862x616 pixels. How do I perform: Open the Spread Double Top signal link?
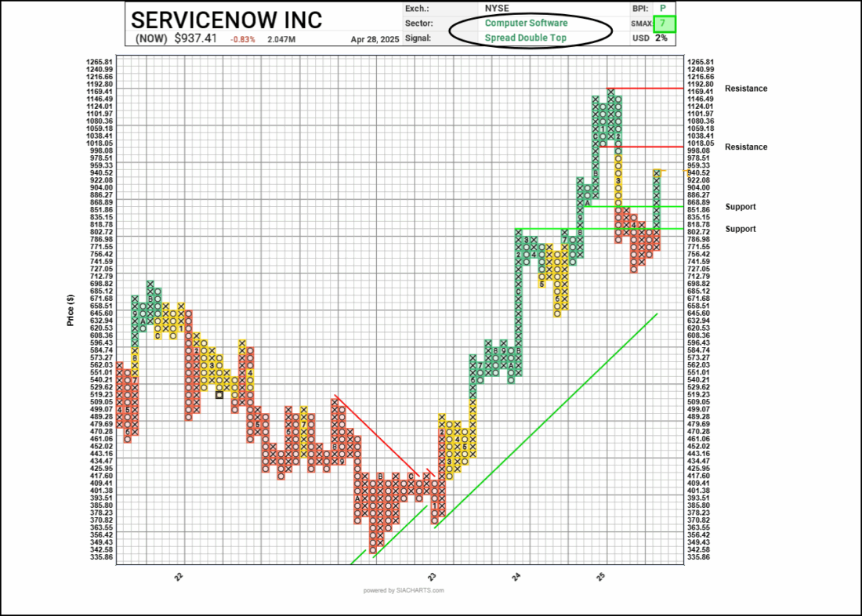[x=526, y=38]
